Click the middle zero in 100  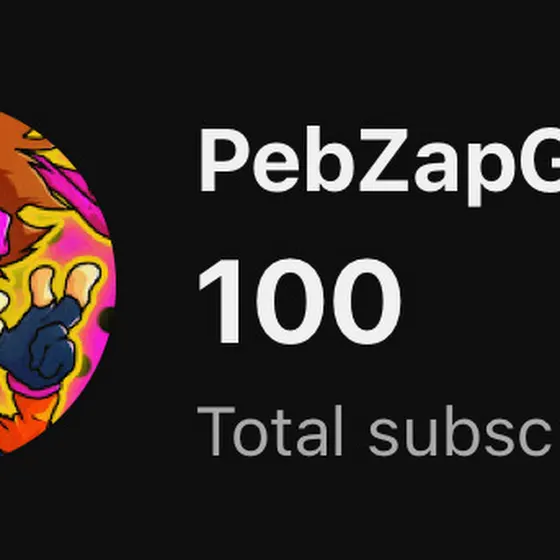click(290, 301)
